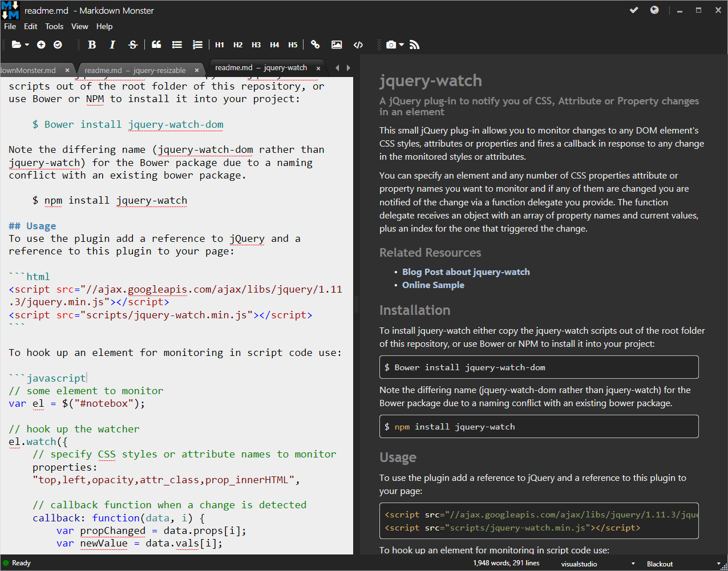Open Blog Post about jquery-watch link
This screenshot has height=571, width=728.
point(466,272)
